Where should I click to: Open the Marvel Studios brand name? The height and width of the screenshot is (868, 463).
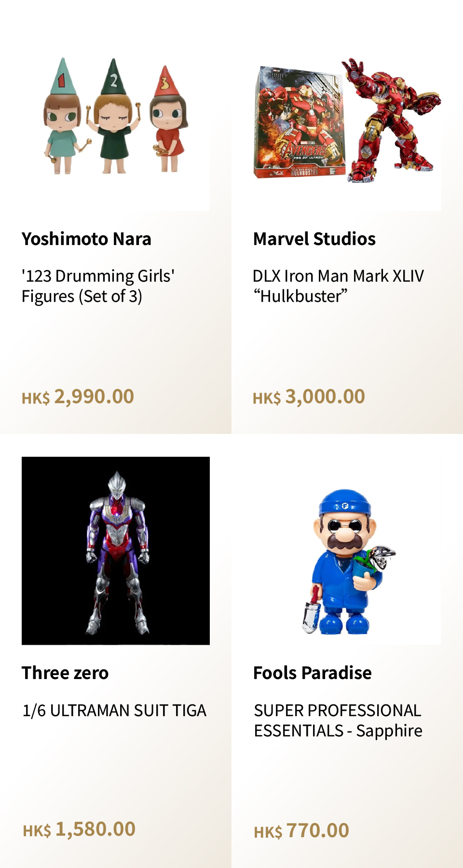(x=314, y=239)
